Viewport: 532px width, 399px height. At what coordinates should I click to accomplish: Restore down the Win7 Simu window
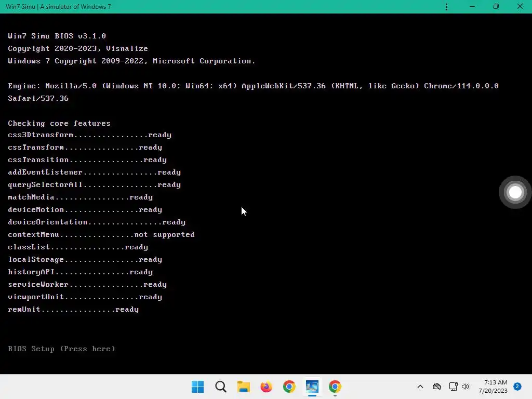(496, 7)
